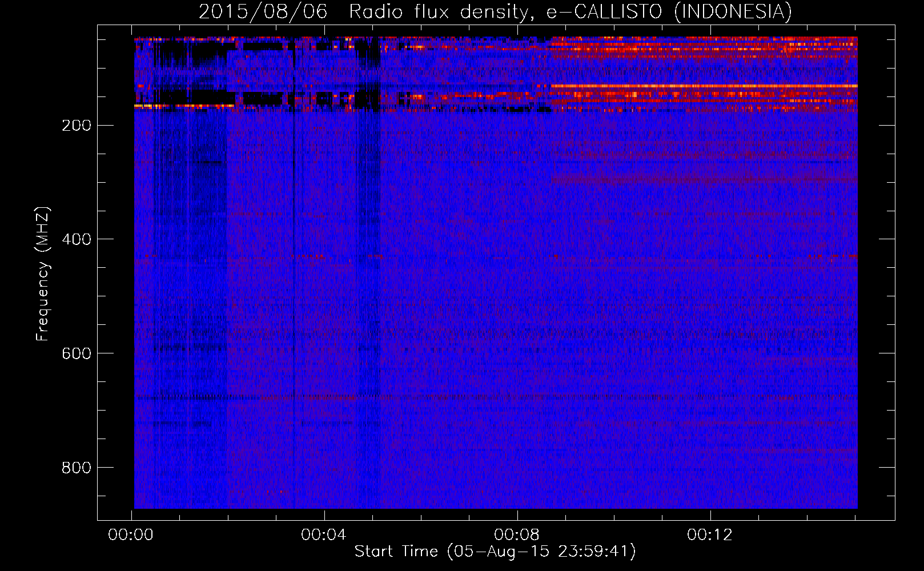Image resolution: width=924 pixels, height=571 pixels.
Task: Click the 600 frequency tick label
Action: point(77,353)
